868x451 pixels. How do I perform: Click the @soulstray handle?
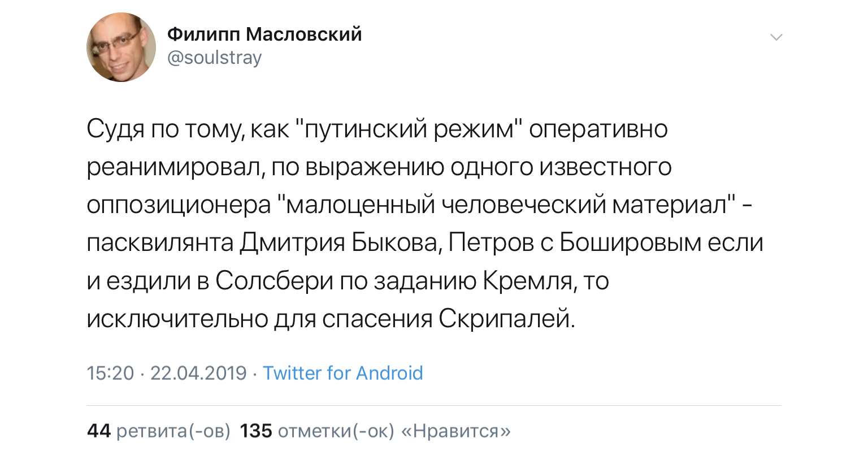click(x=215, y=58)
